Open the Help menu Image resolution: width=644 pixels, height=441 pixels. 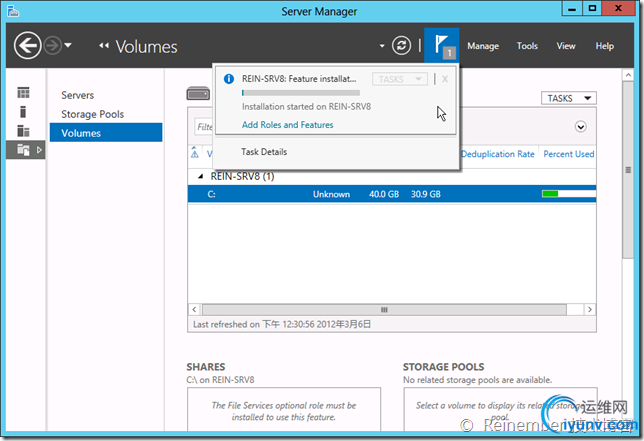605,46
